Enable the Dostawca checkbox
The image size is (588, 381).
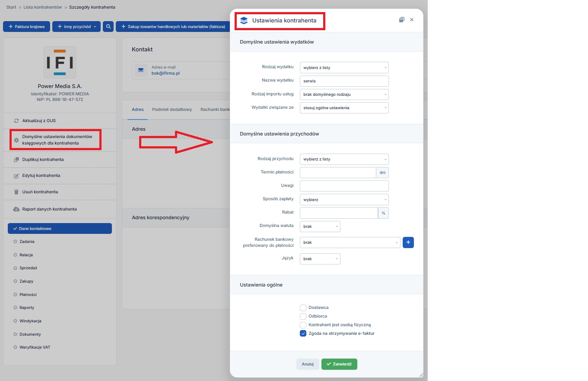(303, 308)
